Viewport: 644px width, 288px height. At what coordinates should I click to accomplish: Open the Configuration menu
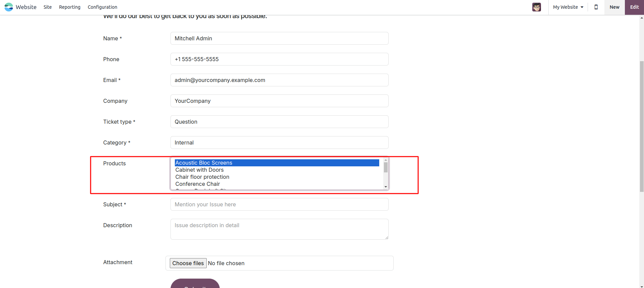[x=102, y=7]
